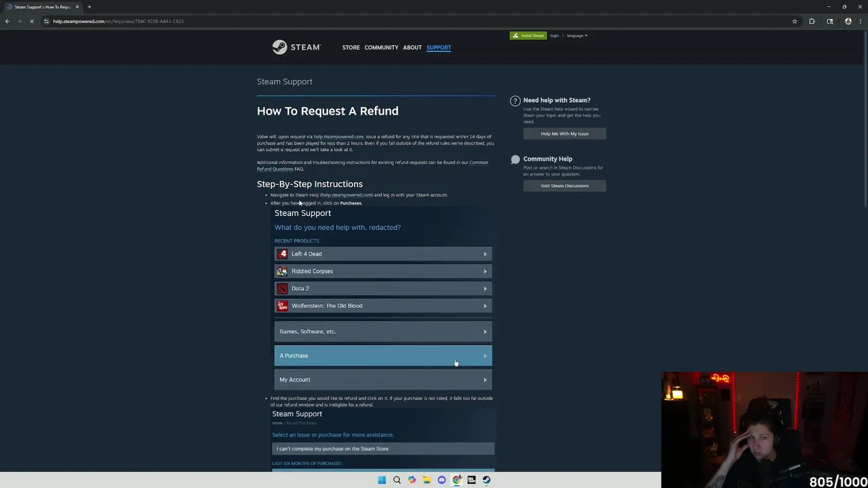Choose the A Purchase option

(x=383, y=355)
